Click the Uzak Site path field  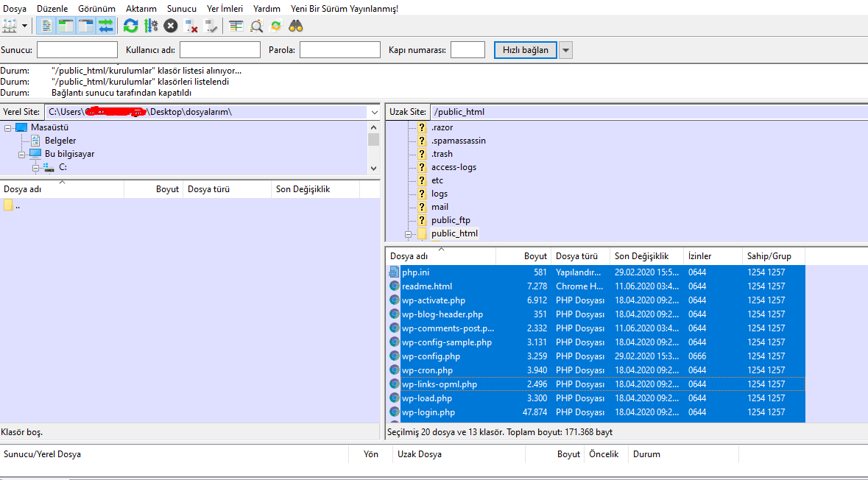649,112
